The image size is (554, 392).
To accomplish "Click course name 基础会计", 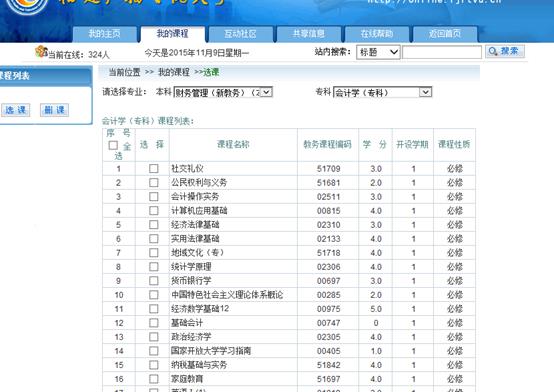I will pyautogui.click(x=187, y=323).
